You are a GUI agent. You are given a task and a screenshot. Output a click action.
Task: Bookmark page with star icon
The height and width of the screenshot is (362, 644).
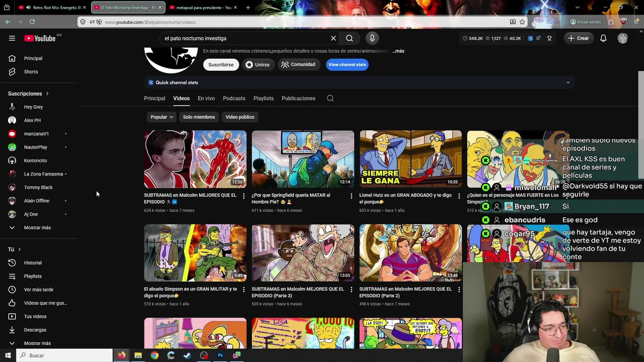click(522, 22)
